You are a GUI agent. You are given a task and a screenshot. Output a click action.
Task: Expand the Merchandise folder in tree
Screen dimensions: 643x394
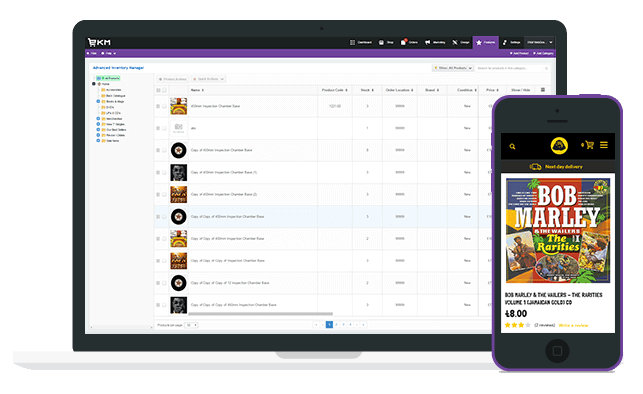(98, 118)
